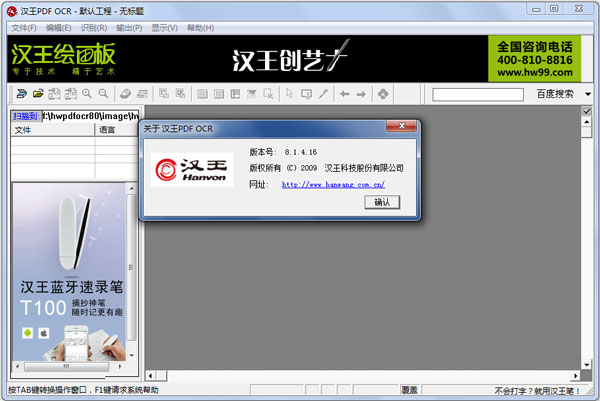Select the eraser tool icon
The width and height of the screenshot is (600, 401).
(125, 94)
